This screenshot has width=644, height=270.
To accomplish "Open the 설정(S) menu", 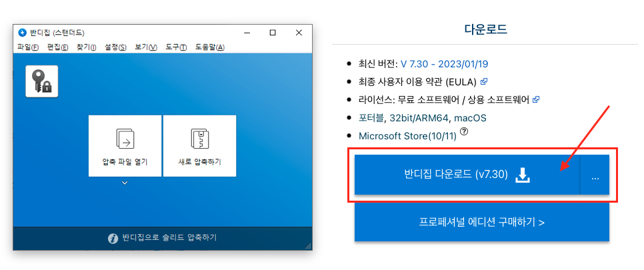I will tap(116, 47).
